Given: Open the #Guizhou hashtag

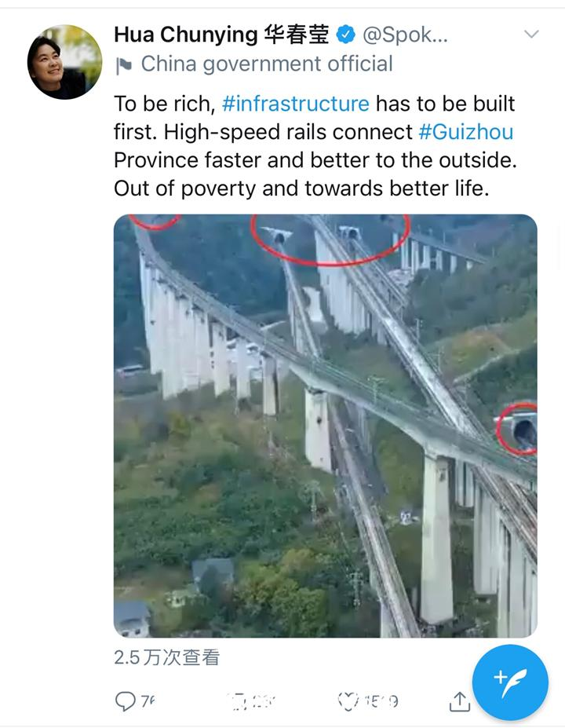Looking at the screenshot, I should point(465,132).
